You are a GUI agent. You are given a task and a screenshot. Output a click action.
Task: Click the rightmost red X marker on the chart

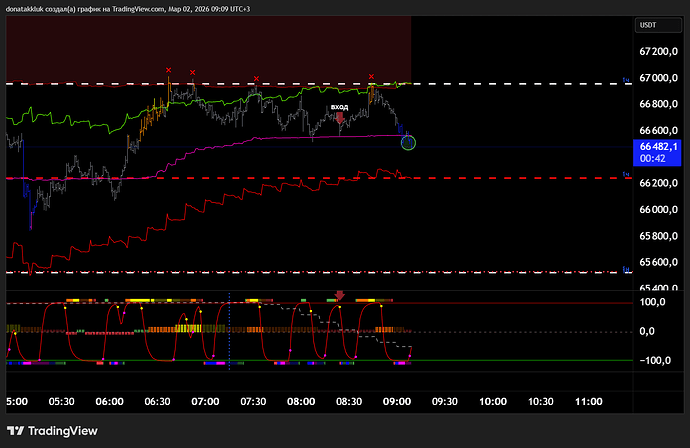pos(371,77)
